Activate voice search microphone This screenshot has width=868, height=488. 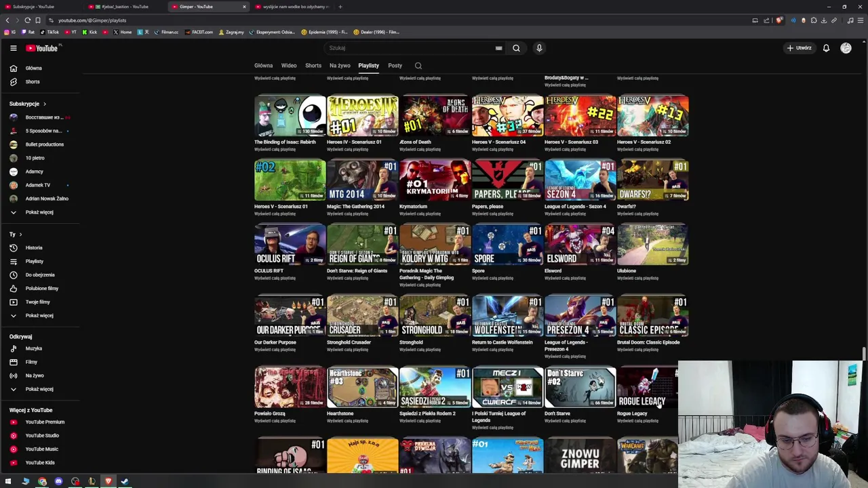click(x=539, y=48)
